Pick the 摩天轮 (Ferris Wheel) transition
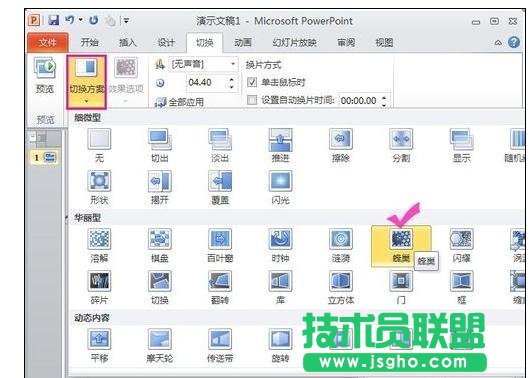The width and height of the screenshot is (530, 378). pos(160,346)
